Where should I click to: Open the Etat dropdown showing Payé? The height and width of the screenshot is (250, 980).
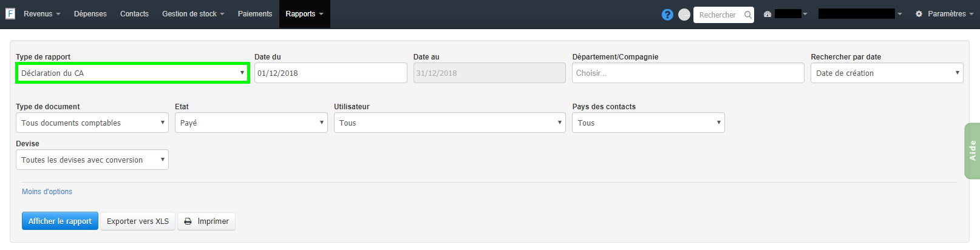(x=251, y=123)
